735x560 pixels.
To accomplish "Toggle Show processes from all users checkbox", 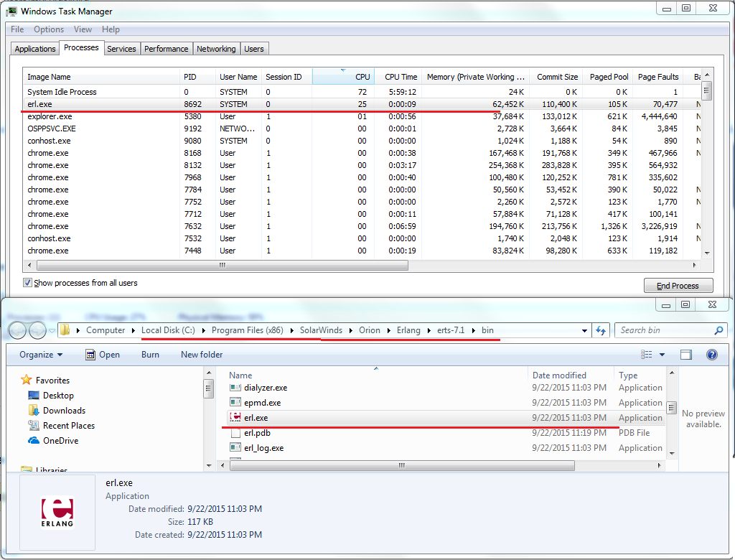I will point(27,282).
